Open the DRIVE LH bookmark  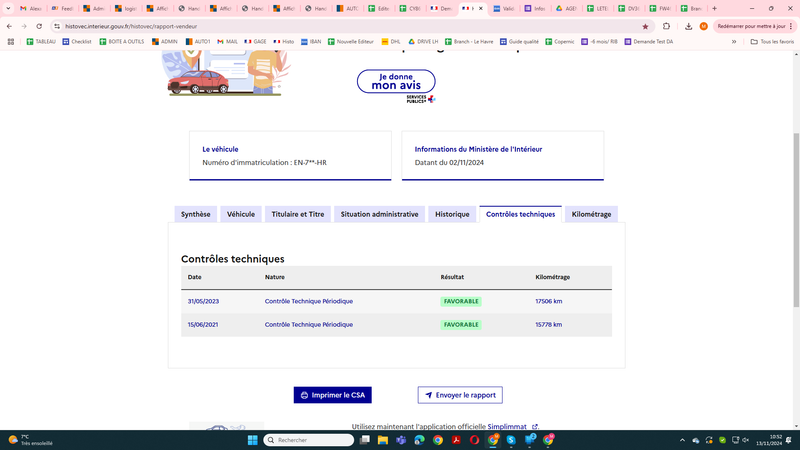(x=423, y=42)
